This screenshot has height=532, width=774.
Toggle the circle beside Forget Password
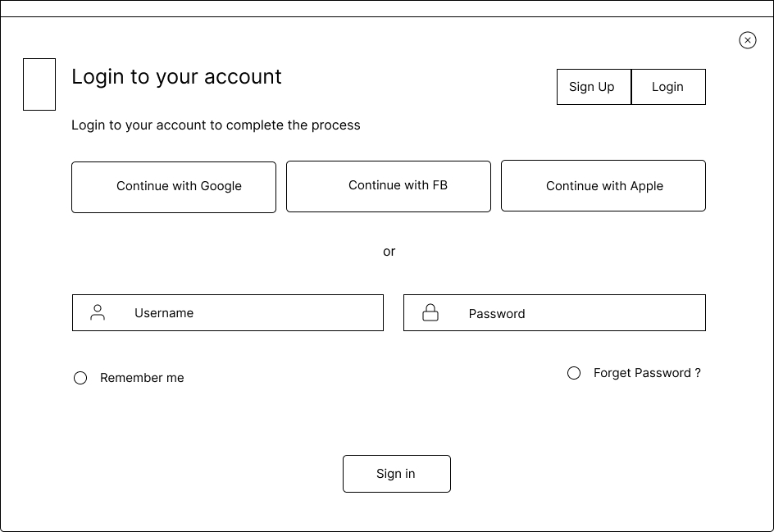(574, 373)
